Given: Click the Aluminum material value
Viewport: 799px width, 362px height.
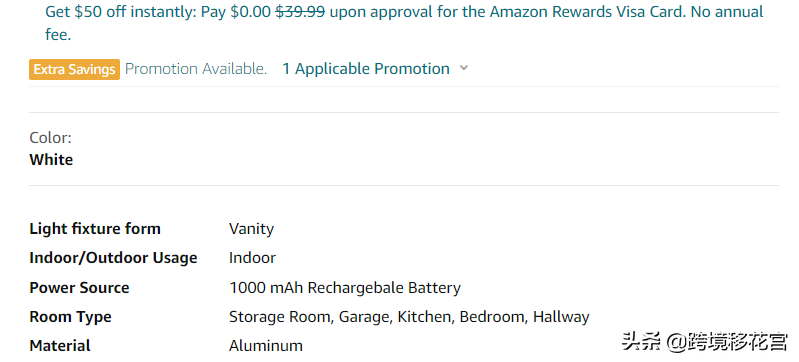Looking at the screenshot, I should coord(265,346).
